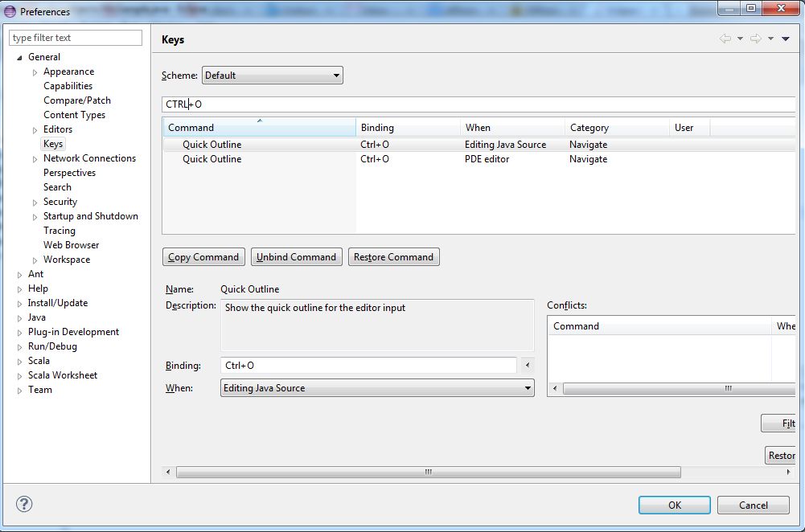This screenshot has width=805, height=532.
Task: Click the Restore Defaults button
Action: (781, 455)
